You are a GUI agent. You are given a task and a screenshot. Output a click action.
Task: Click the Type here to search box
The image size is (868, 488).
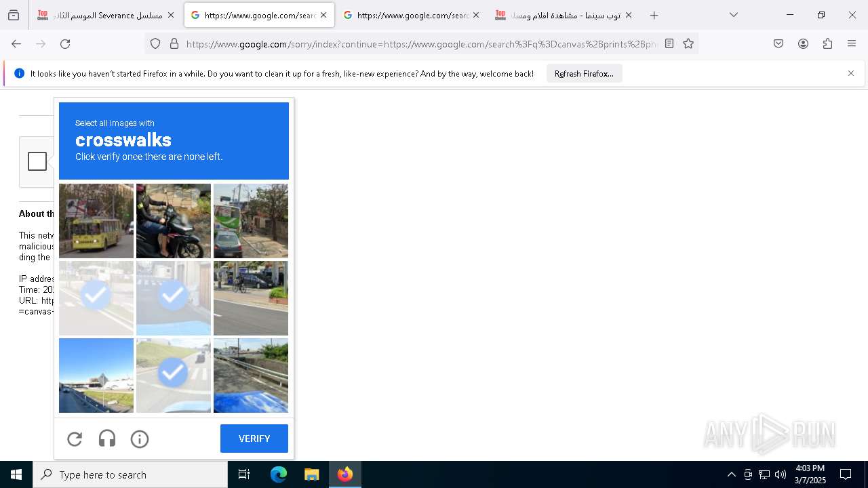(130, 474)
